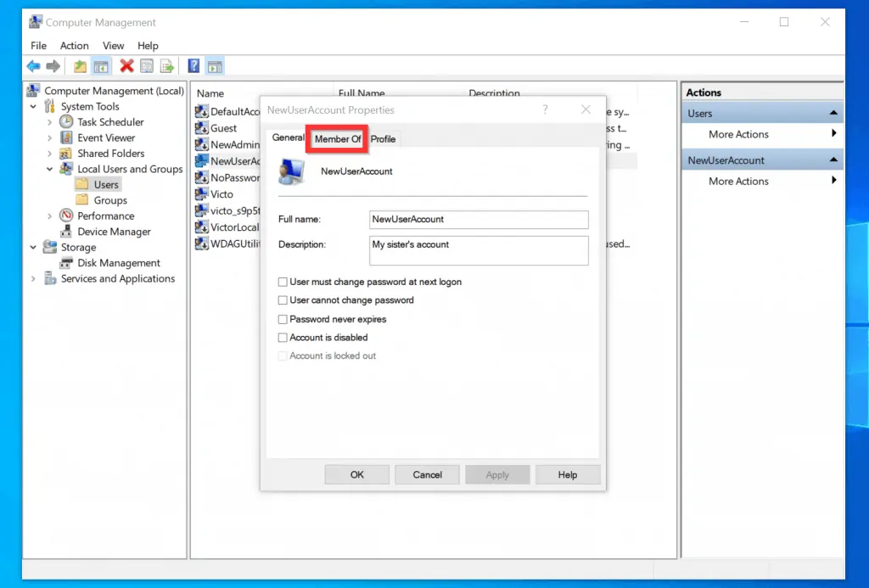
Task: Open Properties using the toolbar icon
Action: pyautogui.click(x=145, y=65)
